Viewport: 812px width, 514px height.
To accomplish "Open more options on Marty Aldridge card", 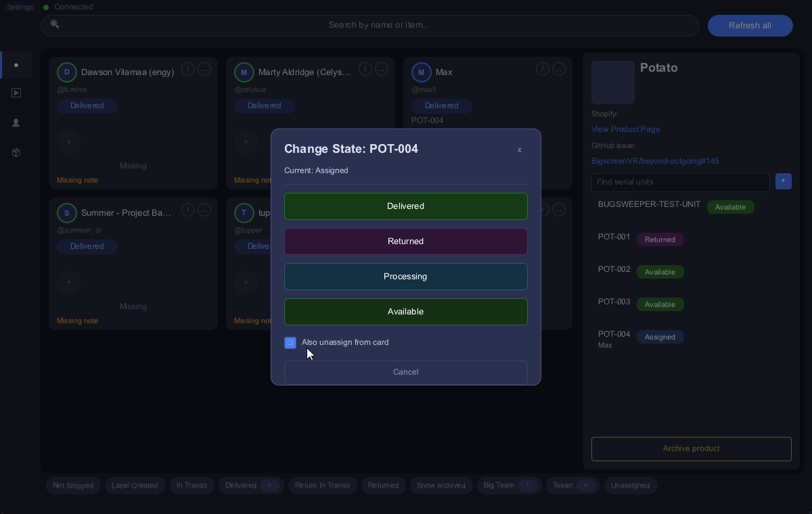I will (x=382, y=69).
